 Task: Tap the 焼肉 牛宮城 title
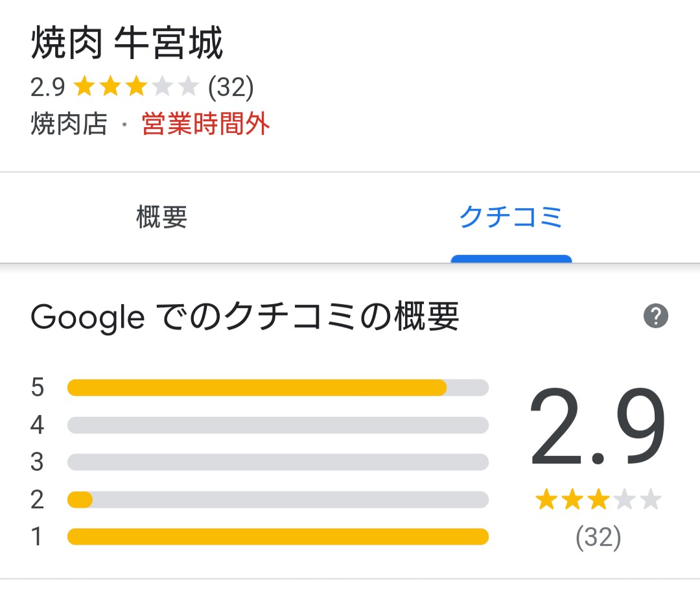[x=127, y=45]
